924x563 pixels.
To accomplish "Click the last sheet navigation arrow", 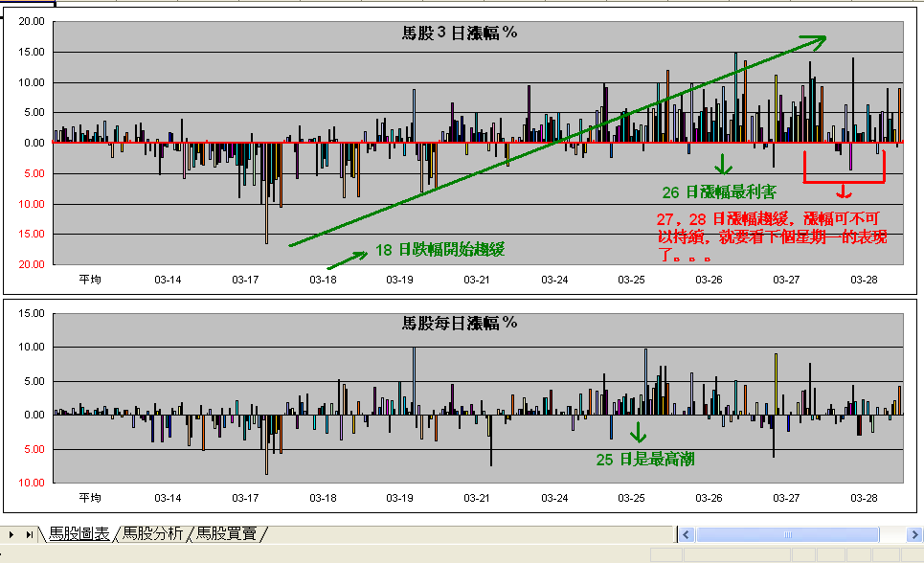I will pos(29,534).
